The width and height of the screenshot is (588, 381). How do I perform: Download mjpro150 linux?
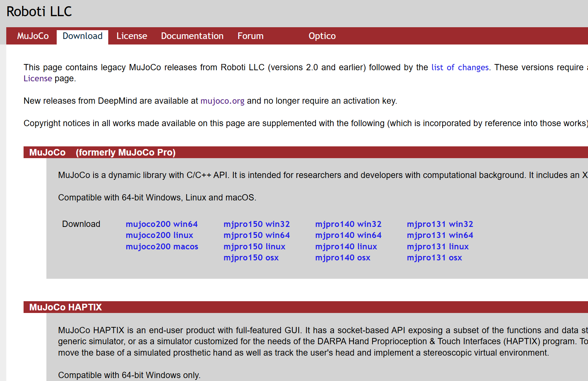(254, 246)
